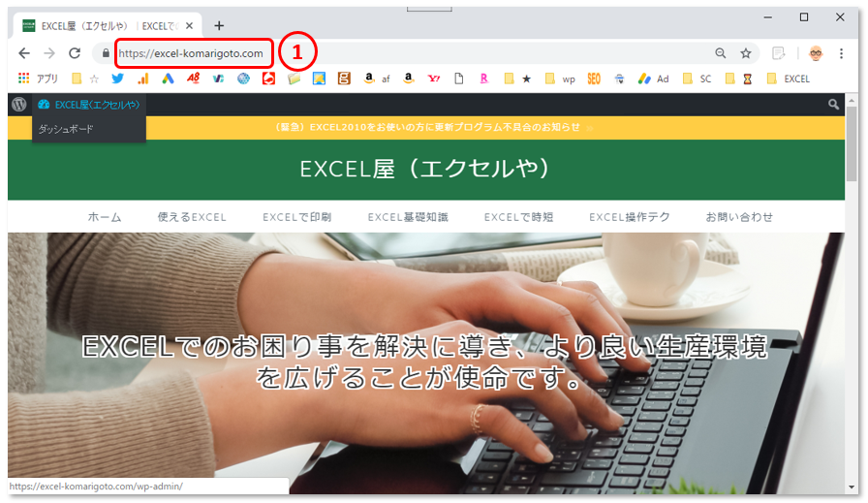Select the EXCEL屋 browser tab
The height and width of the screenshot is (503, 868).
point(106,25)
